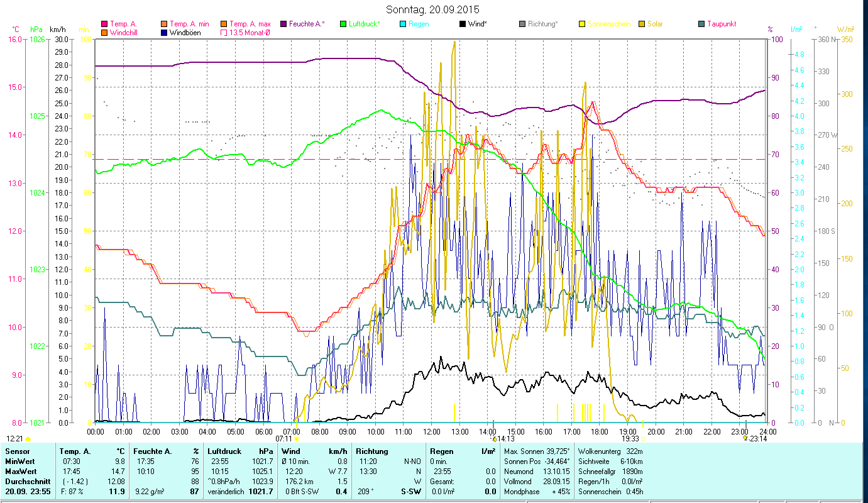Click the sunrise marker at 07:11
Image resolution: width=868 pixels, height=503 pixels.
297,439
